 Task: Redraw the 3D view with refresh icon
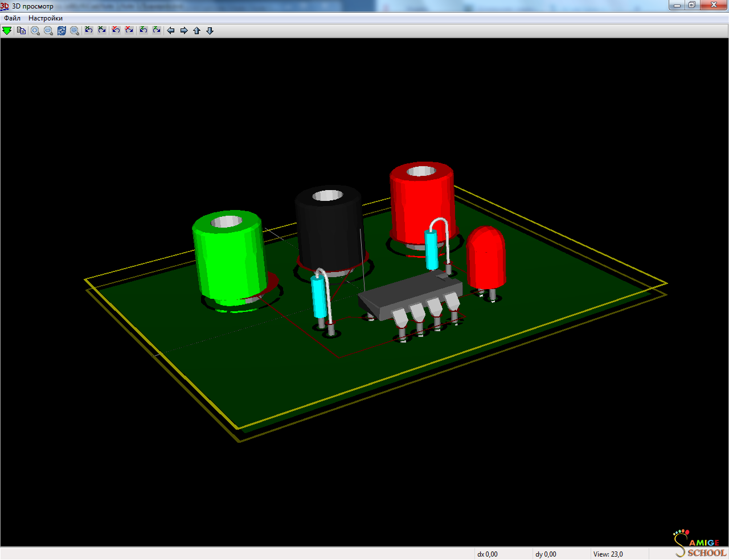[x=62, y=31]
